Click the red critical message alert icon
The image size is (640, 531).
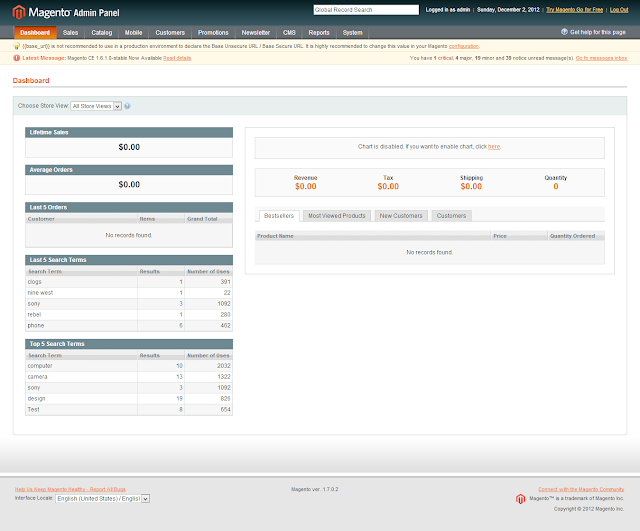16,58
